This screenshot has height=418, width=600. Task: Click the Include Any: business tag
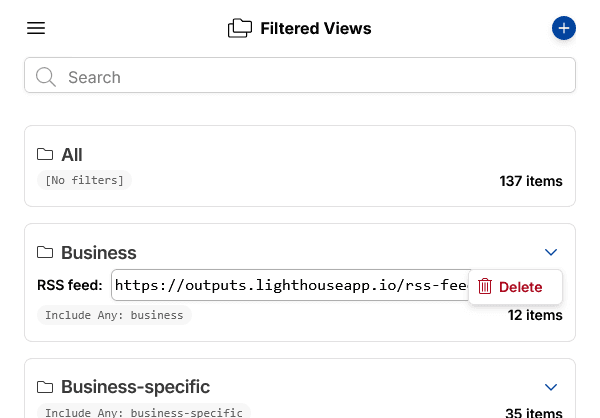114,315
